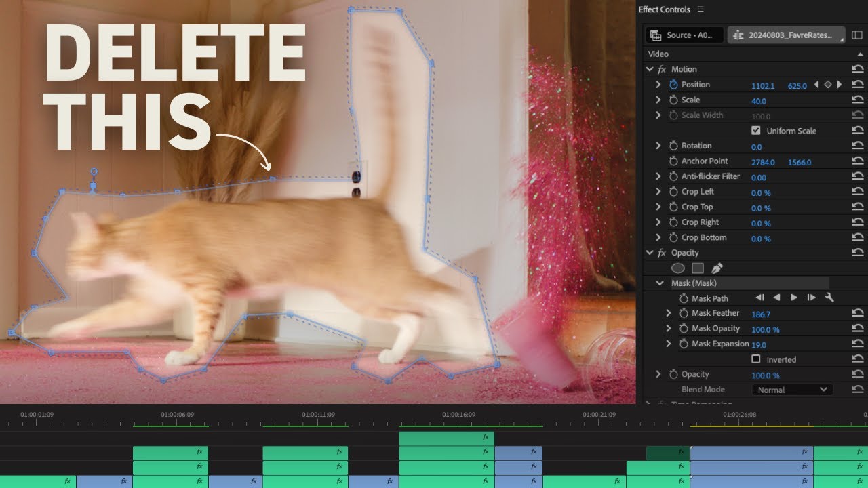Click the Position X value 1102.1
Image resolution: width=868 pixels, height=488 pixels.
[763, 86]
